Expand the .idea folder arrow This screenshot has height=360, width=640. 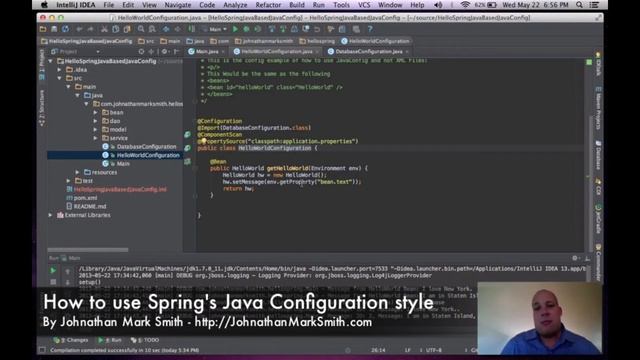pyautogui.click(x=60, y=69)
